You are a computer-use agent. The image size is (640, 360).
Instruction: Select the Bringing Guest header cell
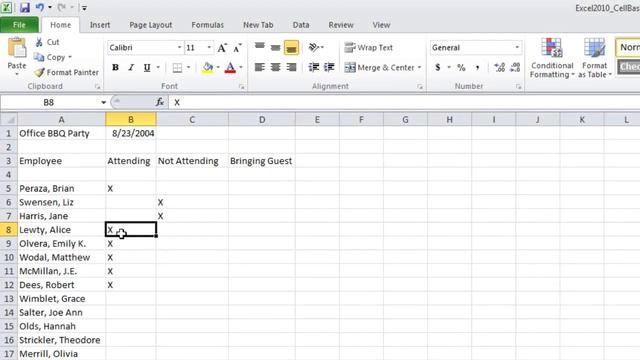point(262,161)
